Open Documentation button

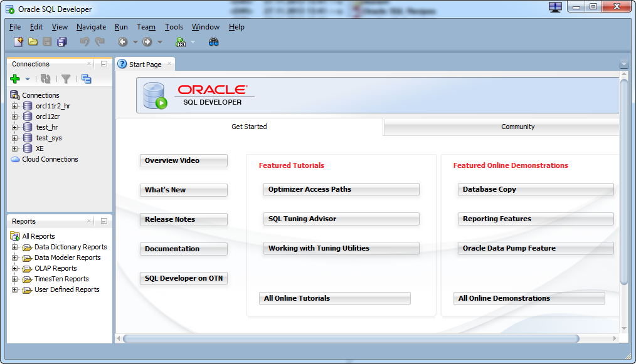click(183, 249)
